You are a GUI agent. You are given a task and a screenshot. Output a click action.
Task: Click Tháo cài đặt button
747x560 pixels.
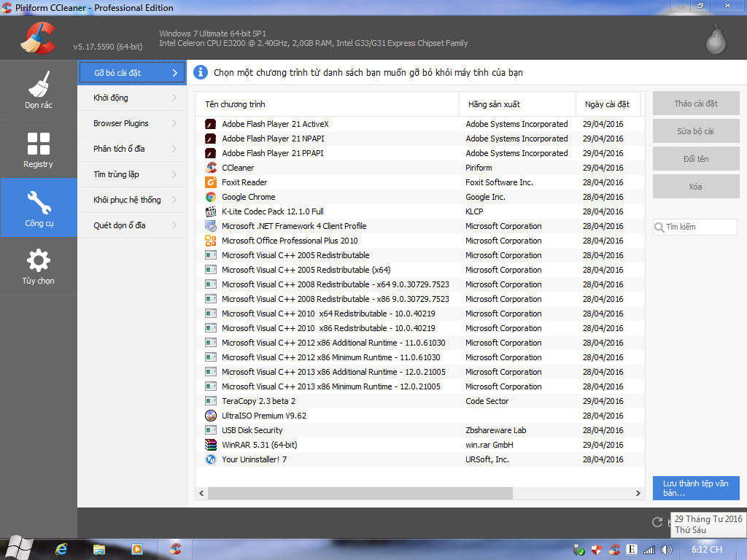(x=695, y=104)
